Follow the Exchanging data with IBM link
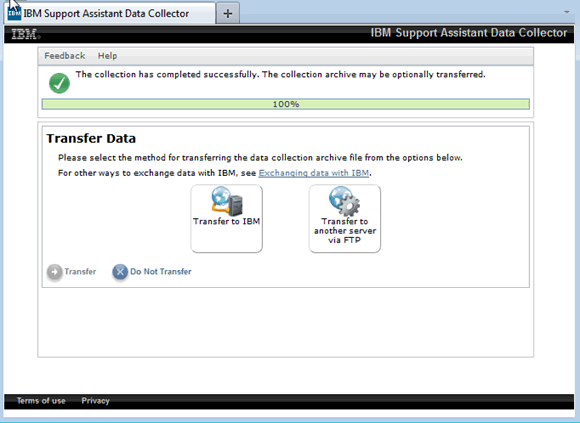The height and width of the screenshot is (423, 580). [314, 173]
